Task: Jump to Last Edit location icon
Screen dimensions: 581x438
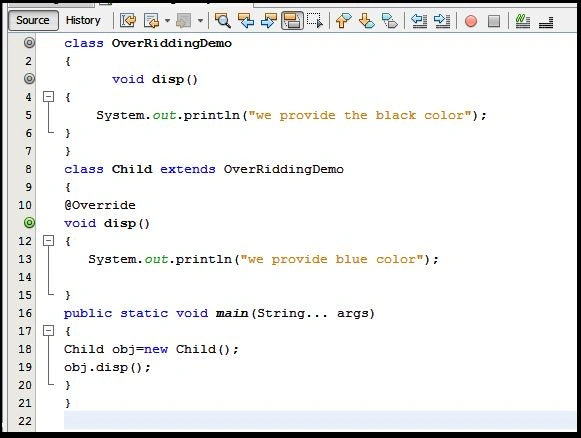Action: (128, 21)
